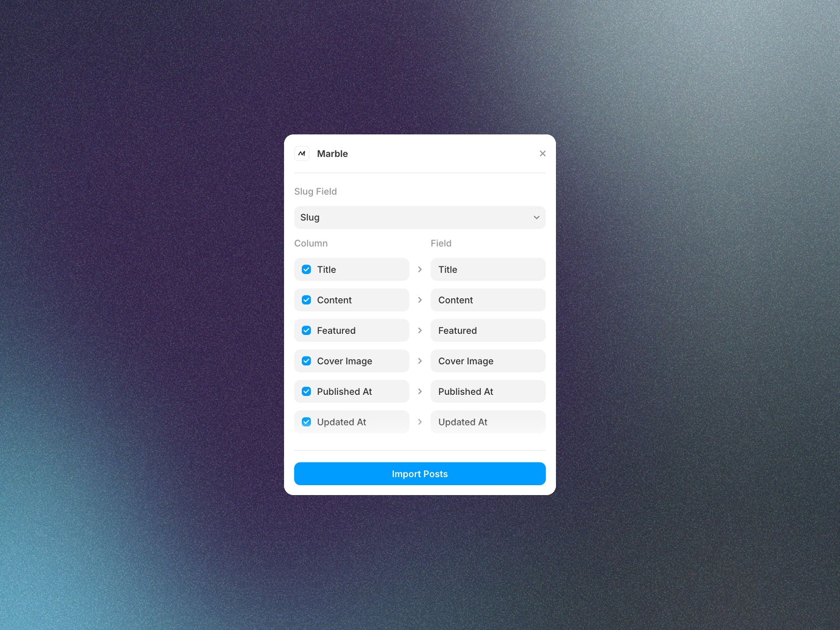Click the arrow next to Updated At mapping

[420, 422]
